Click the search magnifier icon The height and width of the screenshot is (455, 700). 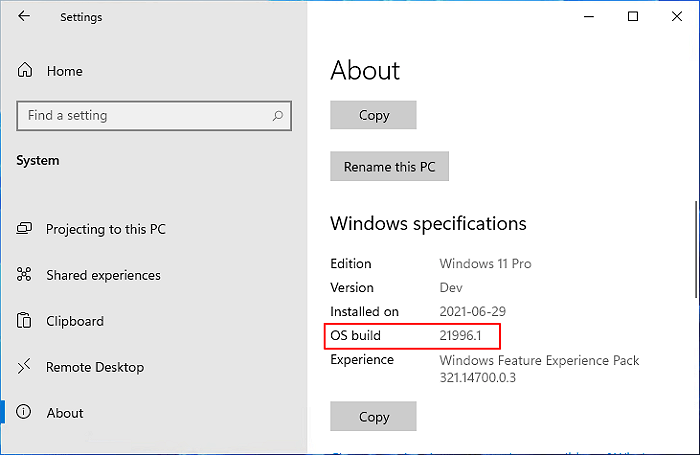point(278,116)
